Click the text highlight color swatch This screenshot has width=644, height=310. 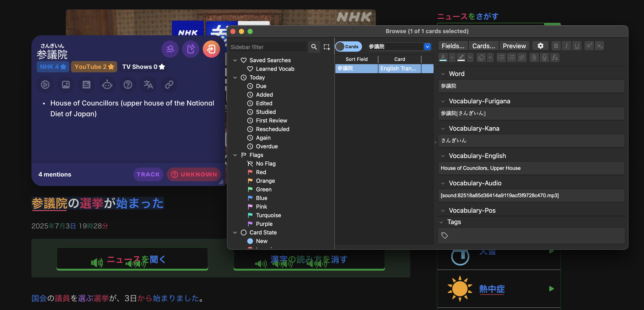461,58
